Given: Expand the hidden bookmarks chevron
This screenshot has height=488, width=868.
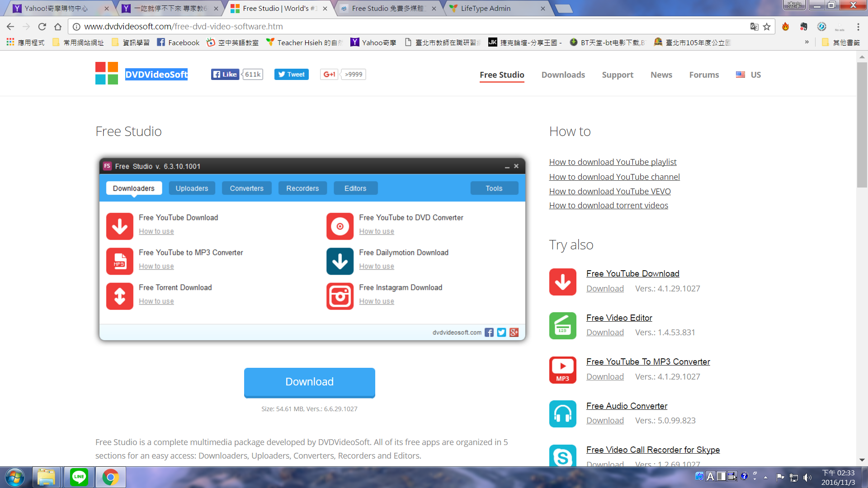Looking at the screenshot, I should tap(807, 42).
